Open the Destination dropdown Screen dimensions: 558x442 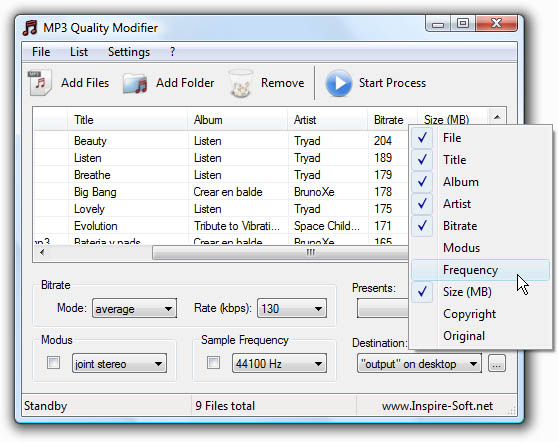point(419,363)
